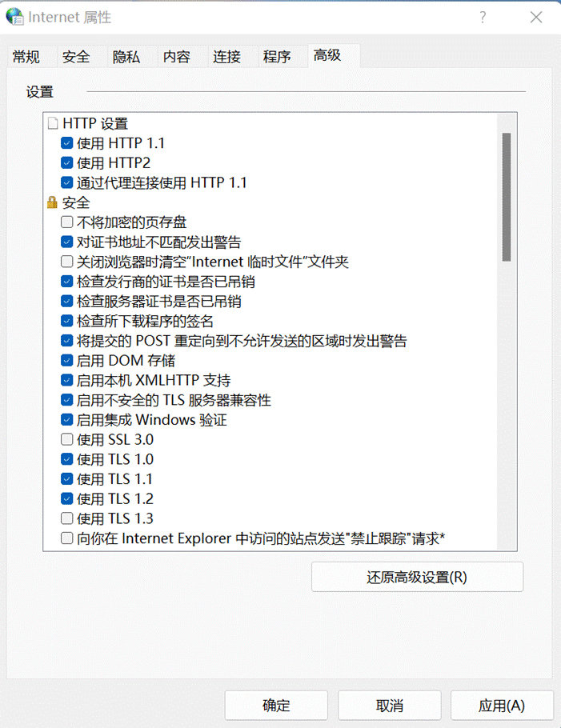Viewport: 561px width, 728px height.
Task: Click the Internet globe icon in title bar
Action: [x=15, y=17]
